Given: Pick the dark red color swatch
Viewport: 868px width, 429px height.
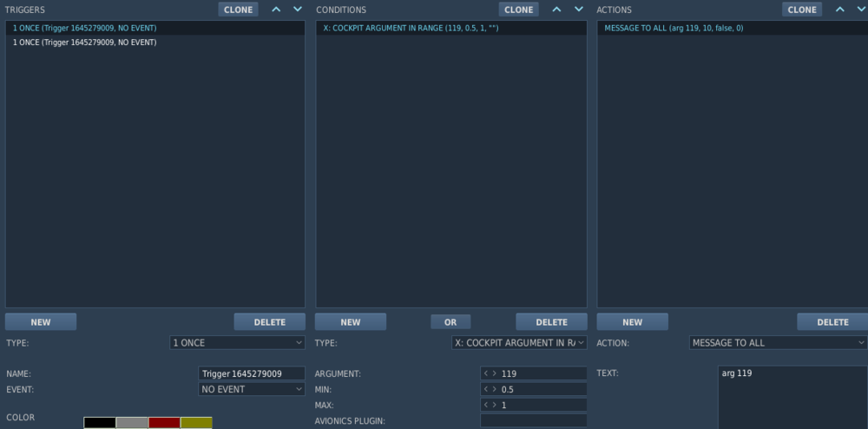Looking at the screenshot, I should [x=164, y=423].
